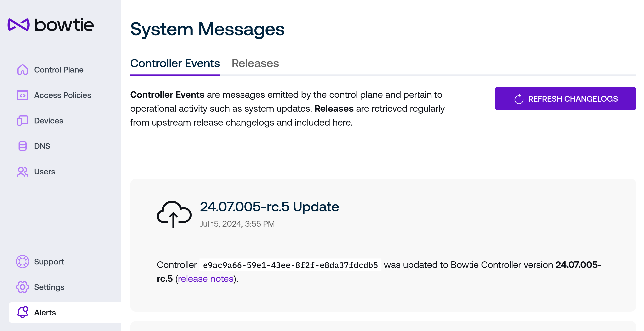Viewport: 644px width, 331px height.
Task: Click the Settings gear icon
Action: [x=23, y=287]
